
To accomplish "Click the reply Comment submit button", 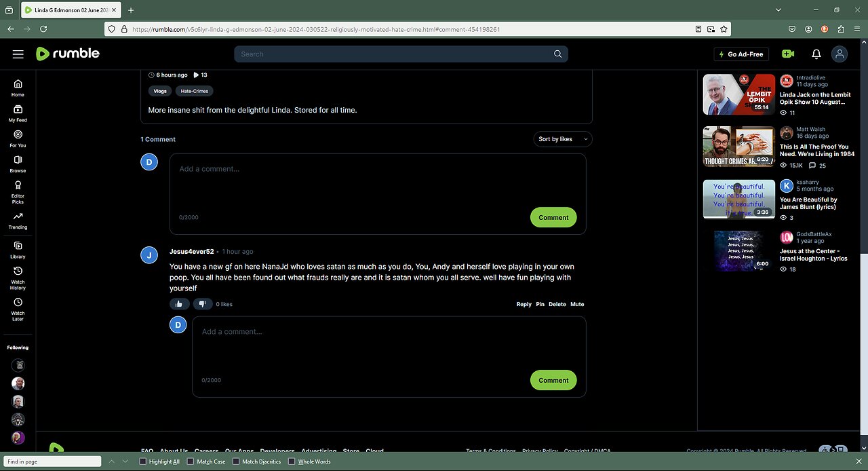I will click(x=553, y=380).
